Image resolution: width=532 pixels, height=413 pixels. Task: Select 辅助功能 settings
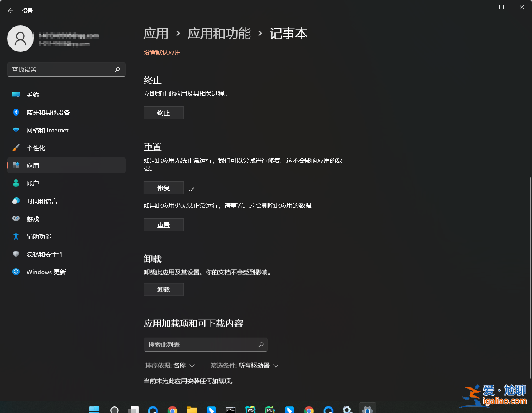point(39,236)
